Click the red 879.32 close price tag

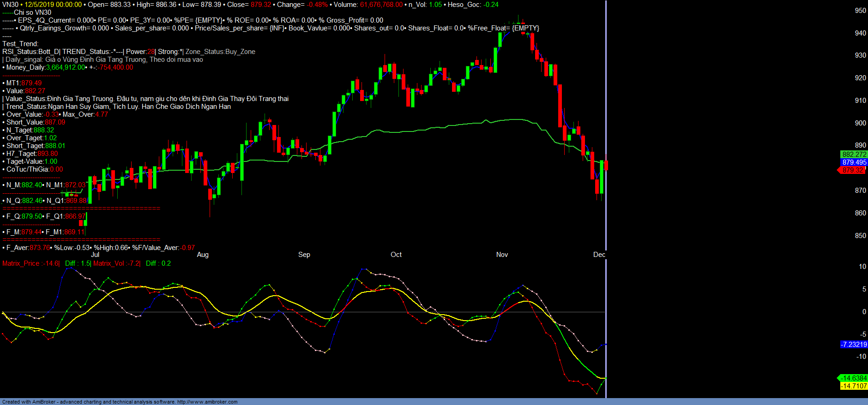coord(852,170)
